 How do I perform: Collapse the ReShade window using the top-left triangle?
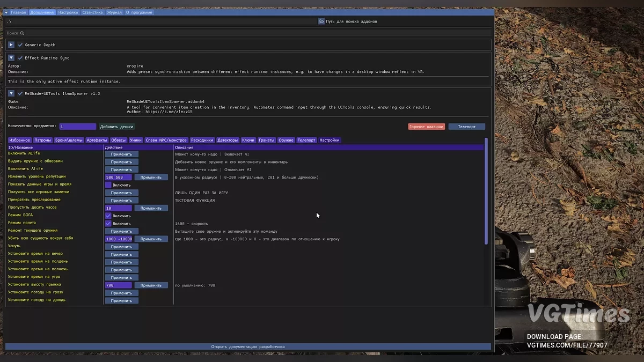(6, 12)
